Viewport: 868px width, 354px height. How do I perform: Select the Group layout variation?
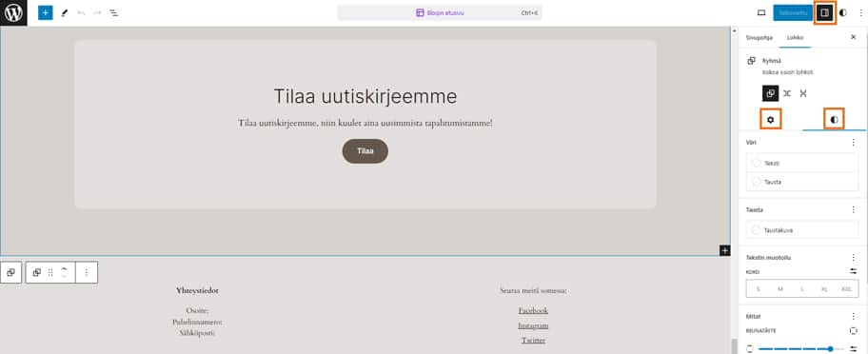coord(770,93)
